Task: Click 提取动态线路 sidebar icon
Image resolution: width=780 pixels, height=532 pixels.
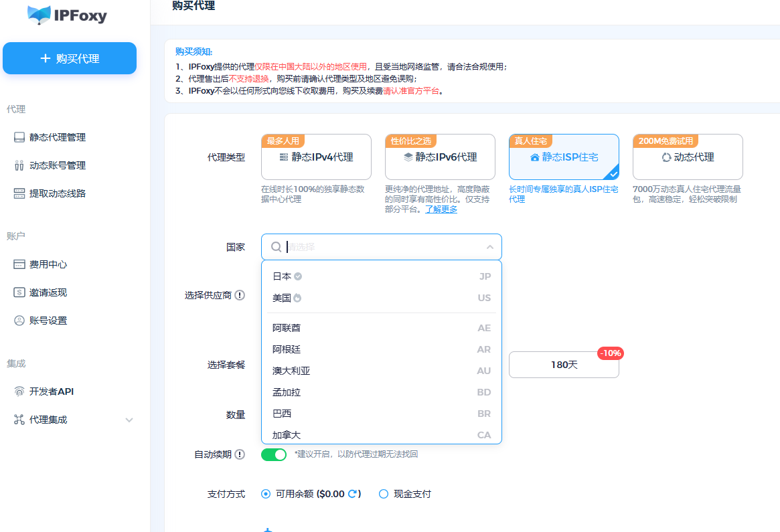Action: click(19, 193)
